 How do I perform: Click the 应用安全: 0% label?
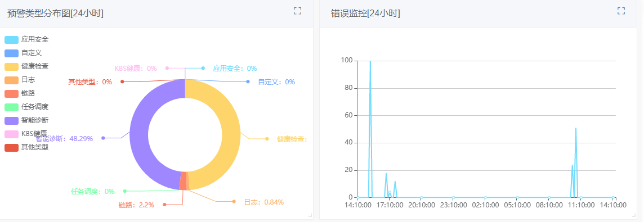coord(235,68)
